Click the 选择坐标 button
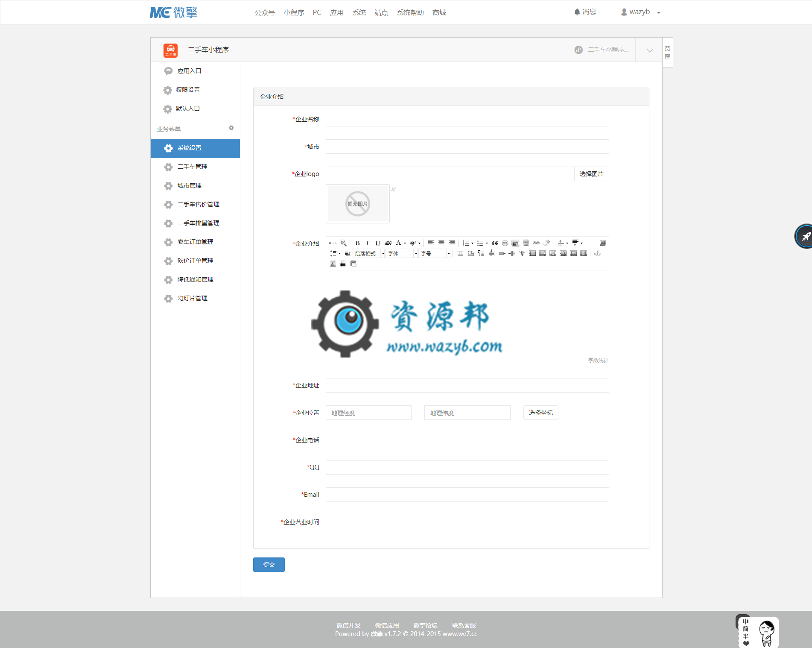This screenshot has width=812, height=648. (x=540, y=413)
